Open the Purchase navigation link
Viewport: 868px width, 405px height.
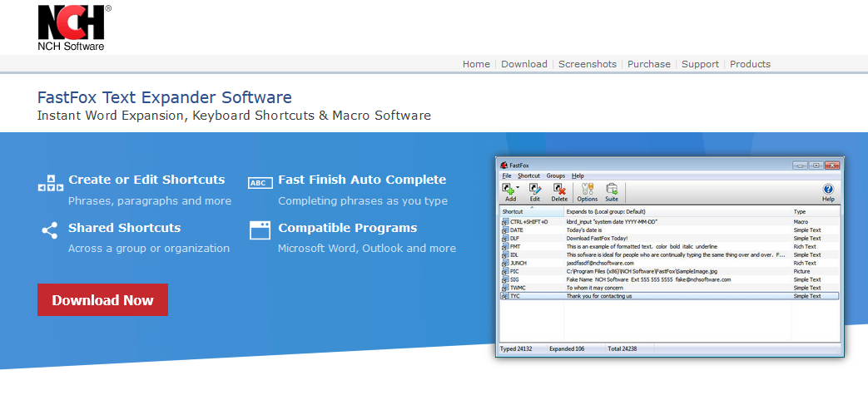tap(649, 64)
